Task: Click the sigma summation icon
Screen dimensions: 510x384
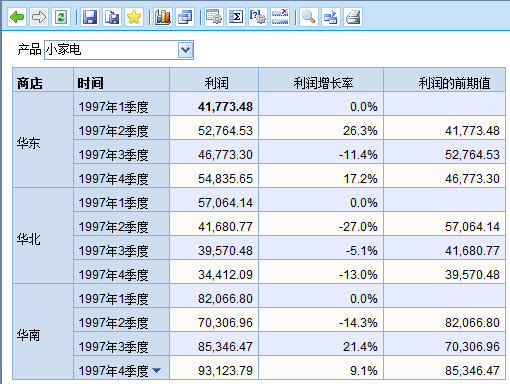Action: 236,17
